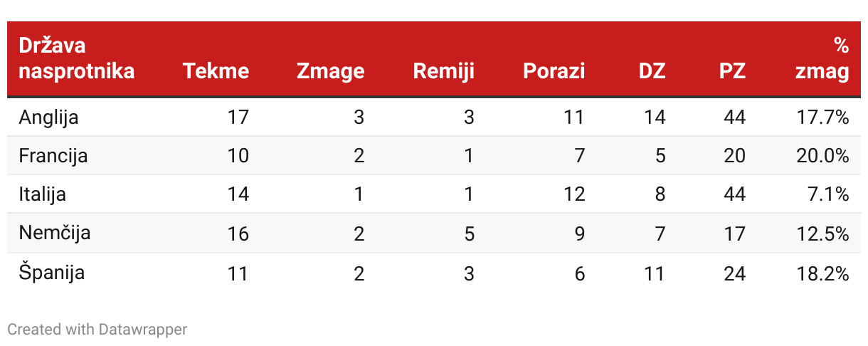Select the Nemčija row label
The image size is (868, 346).
[55, 233]
